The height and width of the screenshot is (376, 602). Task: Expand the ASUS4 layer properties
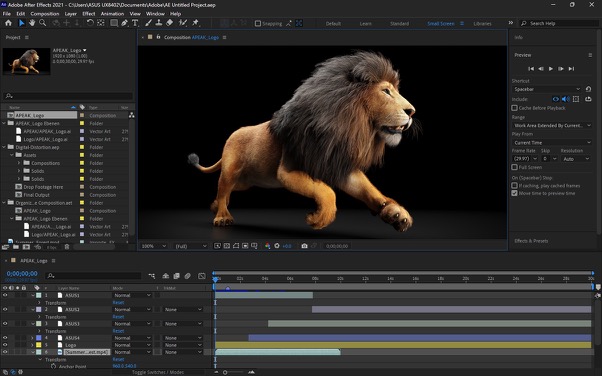[x=32, y=338]
